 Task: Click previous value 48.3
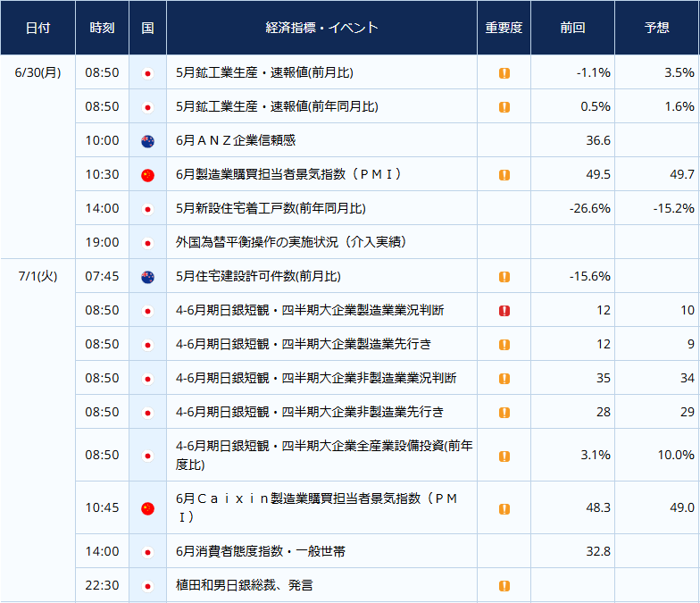(598, 507)
